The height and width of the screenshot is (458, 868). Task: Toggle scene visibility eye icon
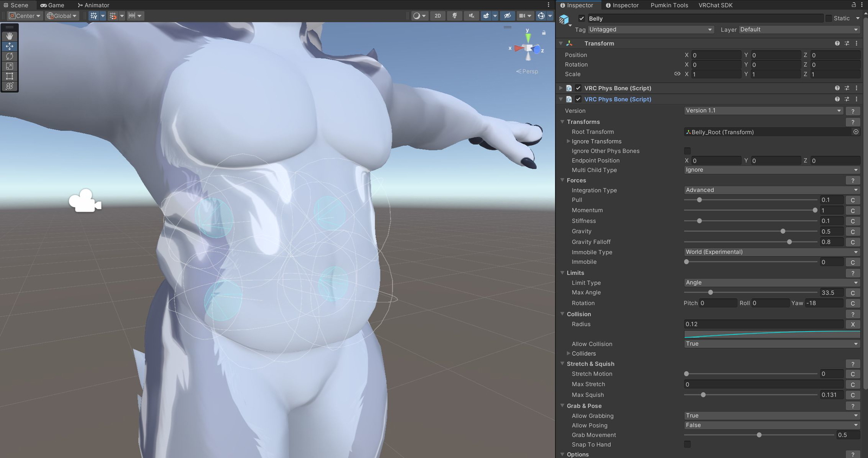pos(507,16)
